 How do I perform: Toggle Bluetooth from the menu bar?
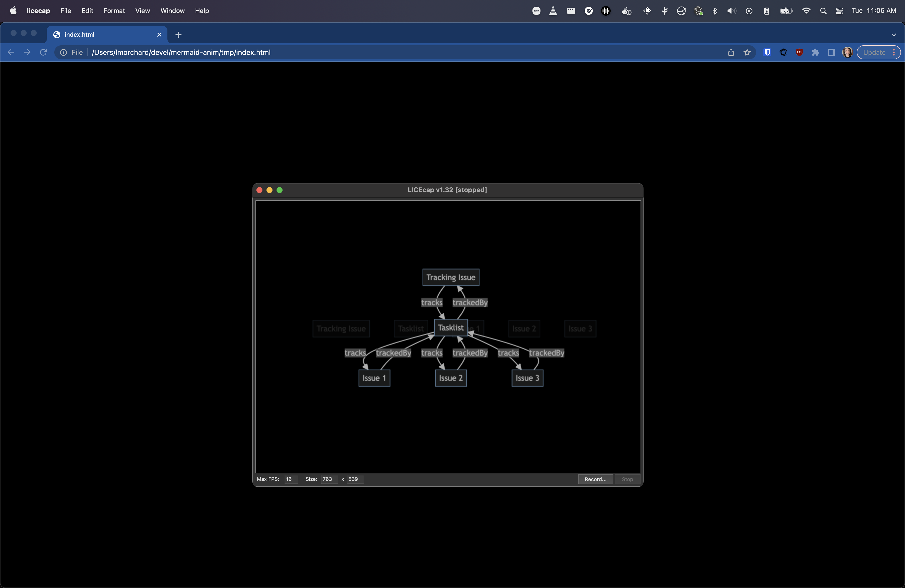click(714, 11)
